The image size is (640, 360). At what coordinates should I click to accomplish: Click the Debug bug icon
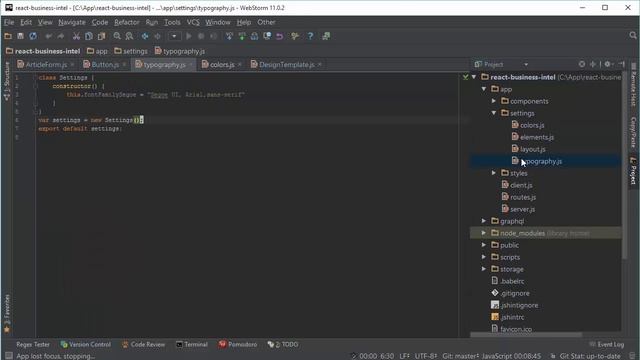pyautogui.click(x=201, y=36)
